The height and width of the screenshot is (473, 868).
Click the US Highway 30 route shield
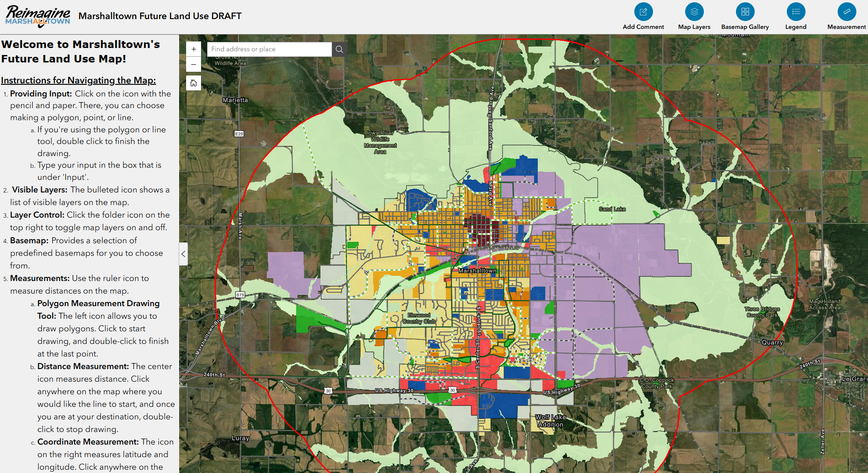pos(451,390)
